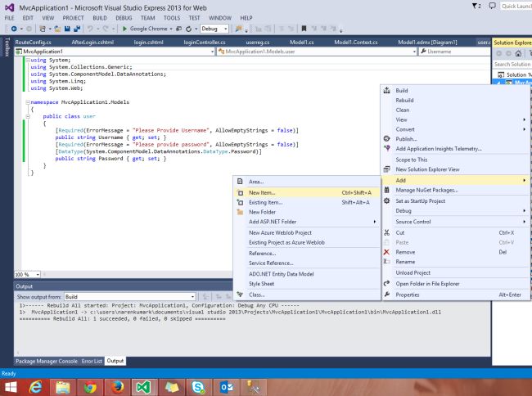The width and height of the screenshot is (532, 396).
Task: Open the Error List tab
Action: tap(92, 360)
